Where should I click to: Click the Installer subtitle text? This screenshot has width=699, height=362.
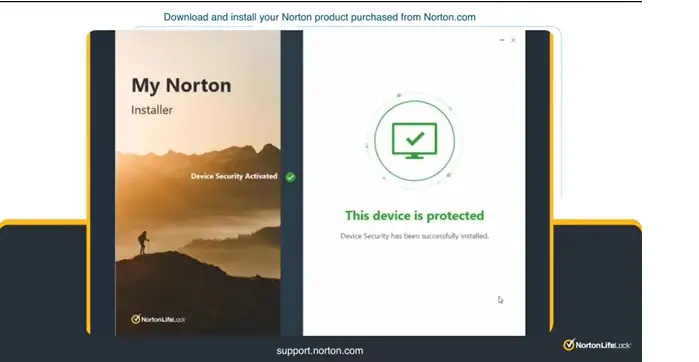pyautogui.click(x=152, y=110)
